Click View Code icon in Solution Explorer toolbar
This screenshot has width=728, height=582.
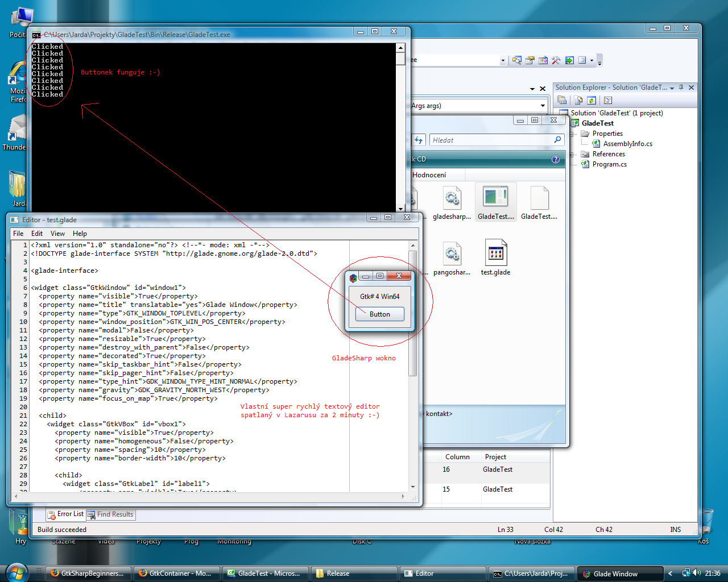607,100
